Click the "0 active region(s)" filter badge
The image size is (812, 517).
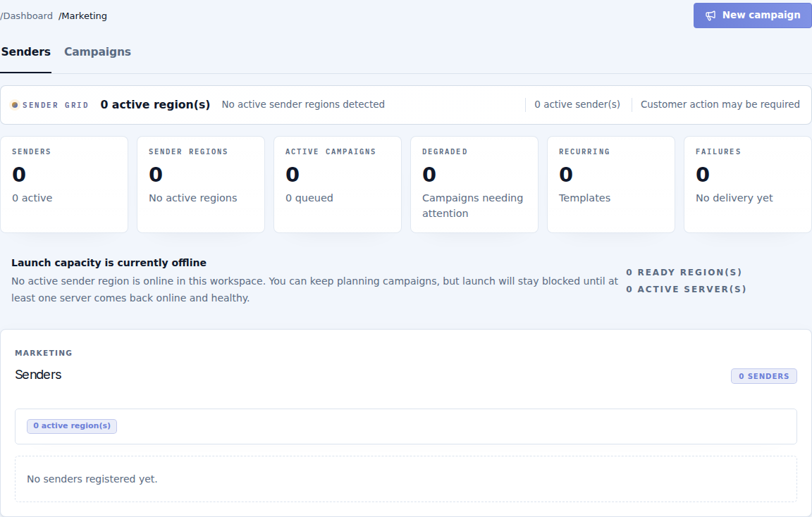[72, 426]
